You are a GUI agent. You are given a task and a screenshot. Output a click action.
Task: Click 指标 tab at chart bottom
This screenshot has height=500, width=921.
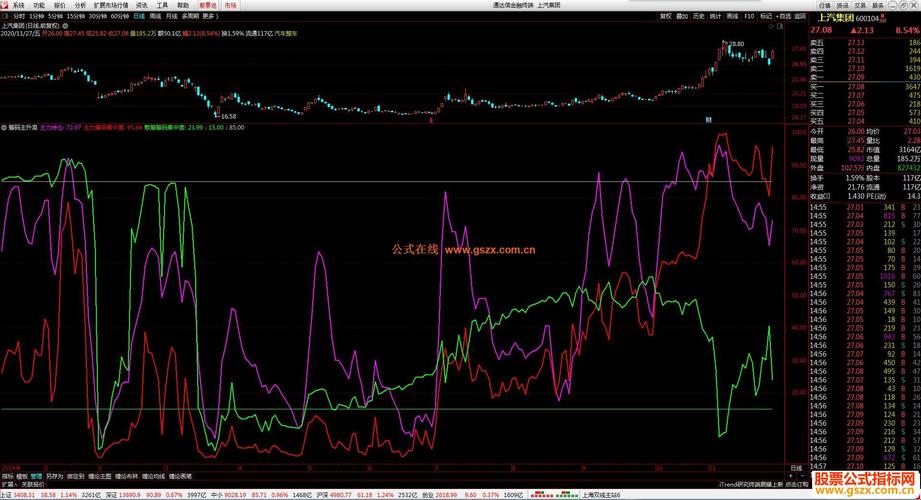coord(7,476)
